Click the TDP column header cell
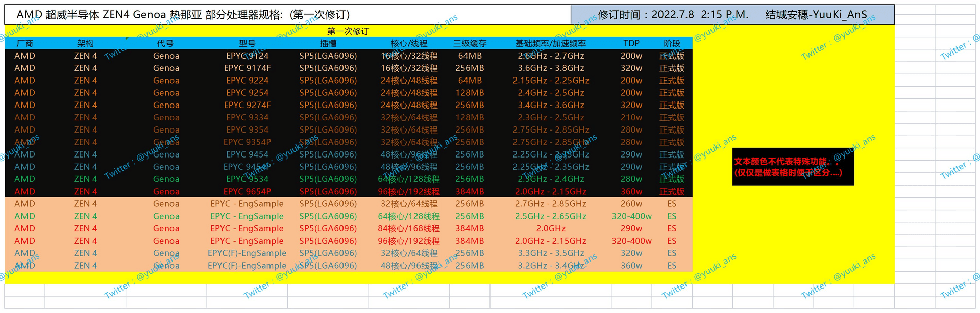 [631, 43]
